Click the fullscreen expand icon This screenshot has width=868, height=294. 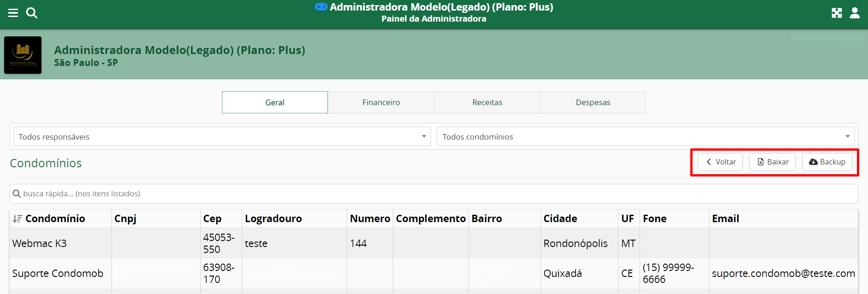[x=837, y=13]
